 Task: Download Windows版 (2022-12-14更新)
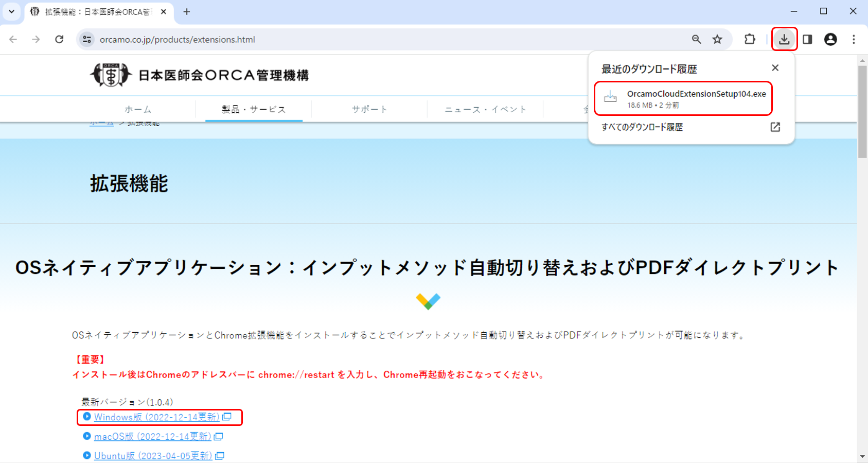[156, 417]
